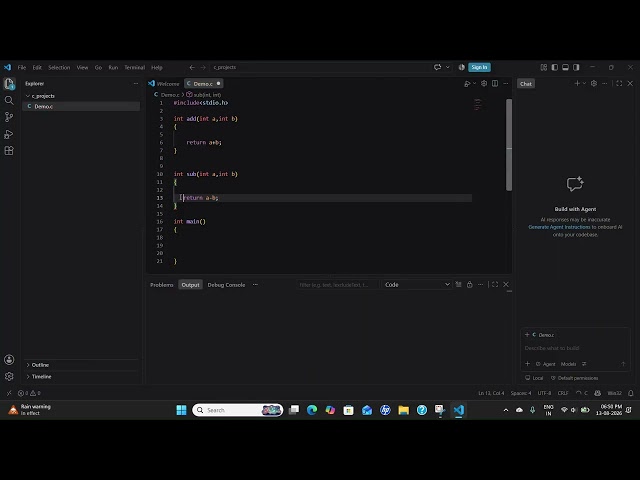Open the Models picker in chat
The width and height of the screenshot is (640, 480).
pos(568,364)
